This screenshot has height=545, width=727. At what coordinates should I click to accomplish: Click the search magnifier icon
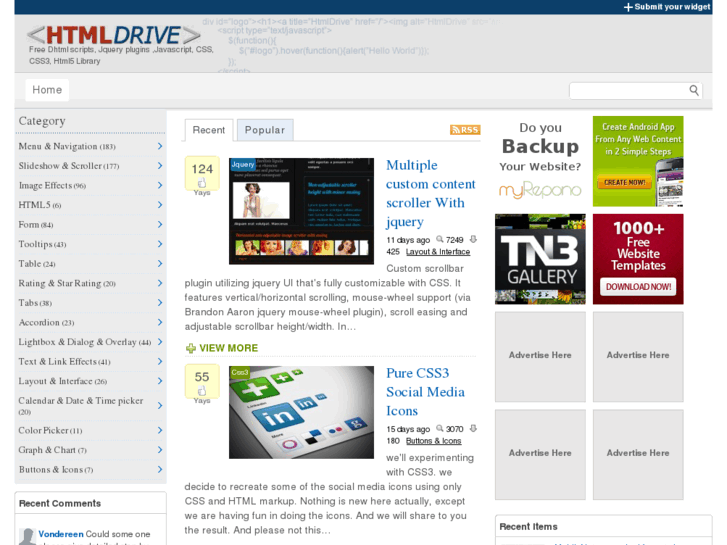click(694, 90)
